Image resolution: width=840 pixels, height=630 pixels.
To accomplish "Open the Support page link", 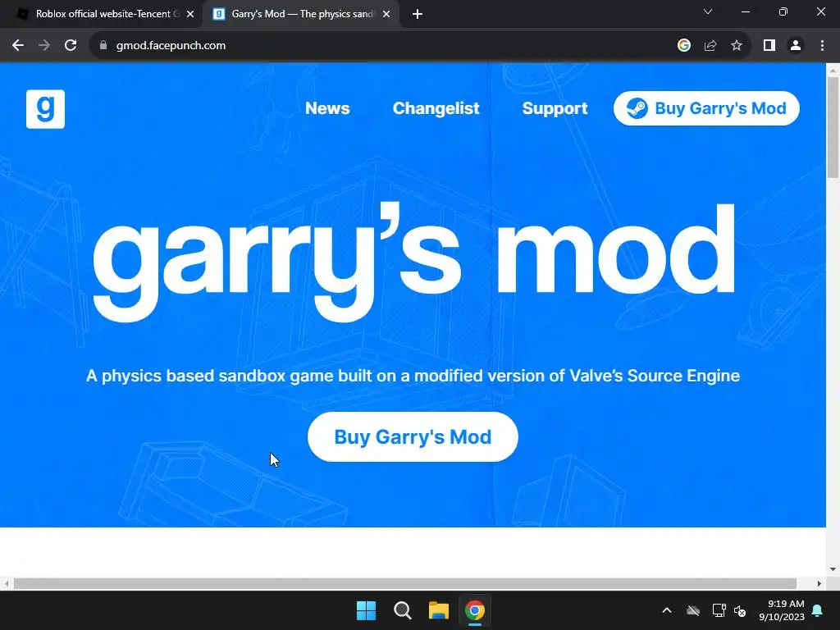I will 555,108.
